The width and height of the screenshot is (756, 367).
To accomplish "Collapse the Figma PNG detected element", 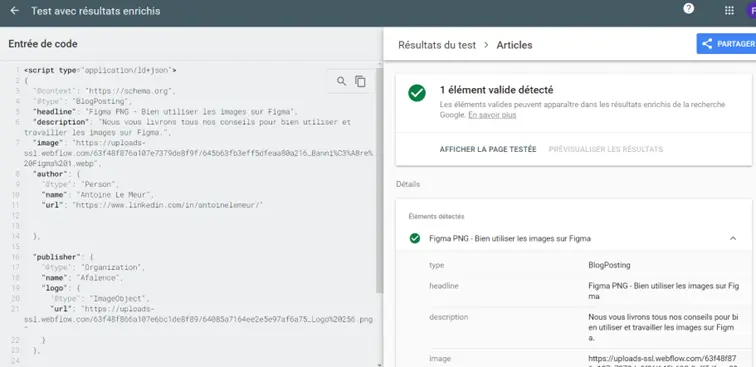I will [733, 238].
